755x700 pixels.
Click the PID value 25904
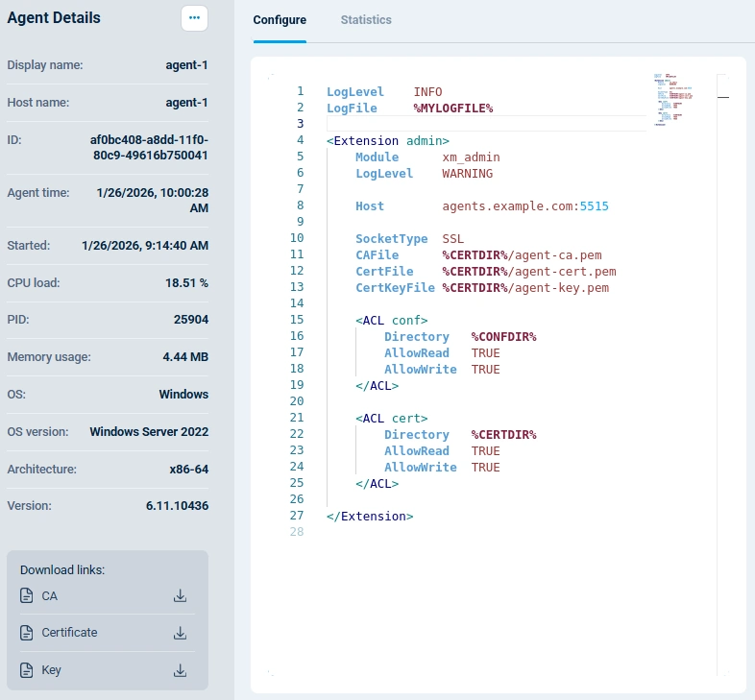point(191,320)
